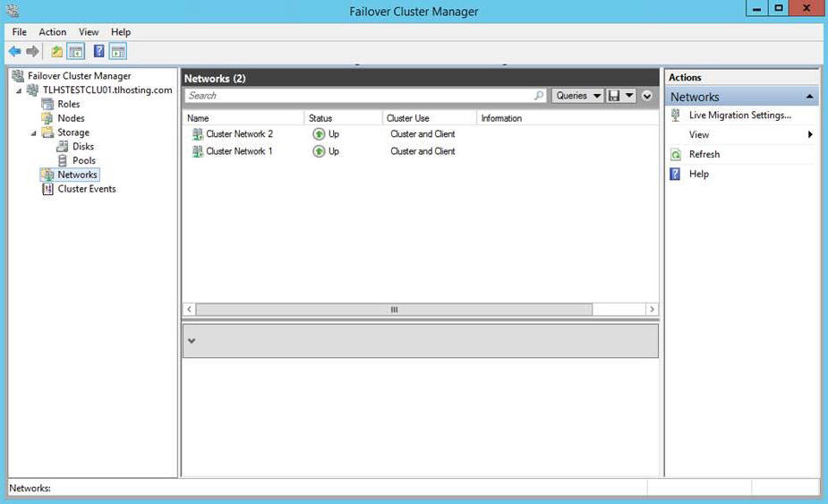Click the Up One Level folder icon
The height and width of the screenshot is (504, 828).
pyautogui.click(x=57, y=52)
